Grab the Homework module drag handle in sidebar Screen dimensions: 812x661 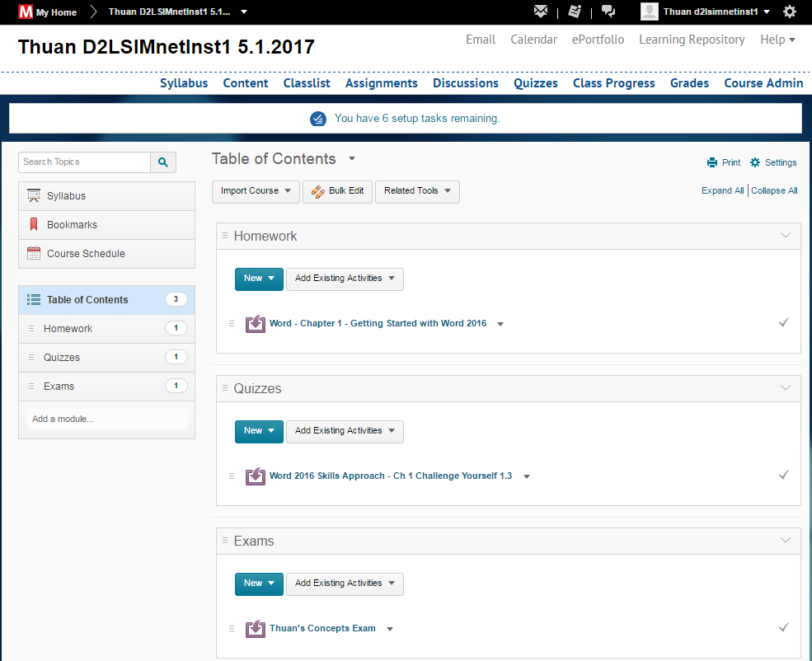(x=31, y=329)
